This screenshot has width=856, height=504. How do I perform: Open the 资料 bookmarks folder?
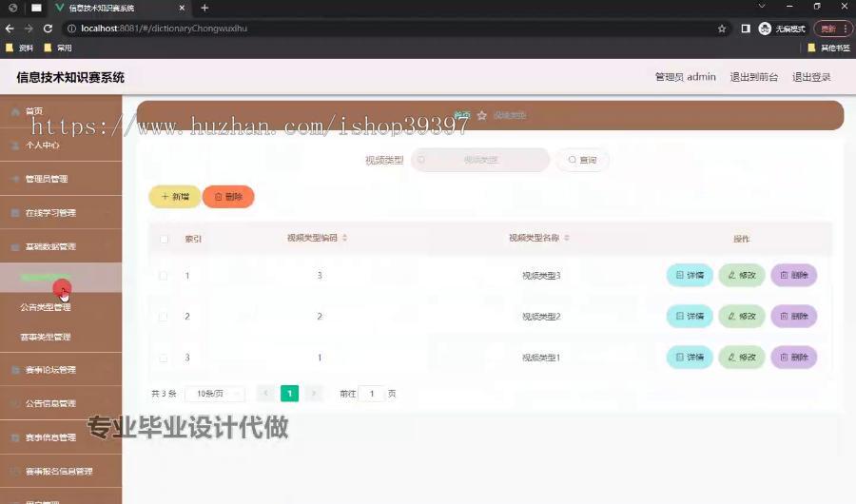point(20,48)
